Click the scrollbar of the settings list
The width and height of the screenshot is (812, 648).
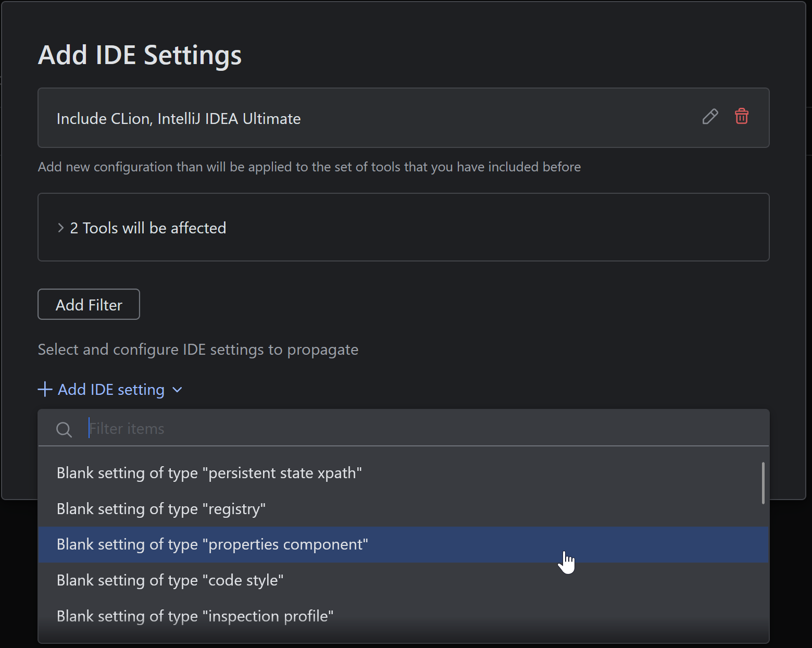763,483
